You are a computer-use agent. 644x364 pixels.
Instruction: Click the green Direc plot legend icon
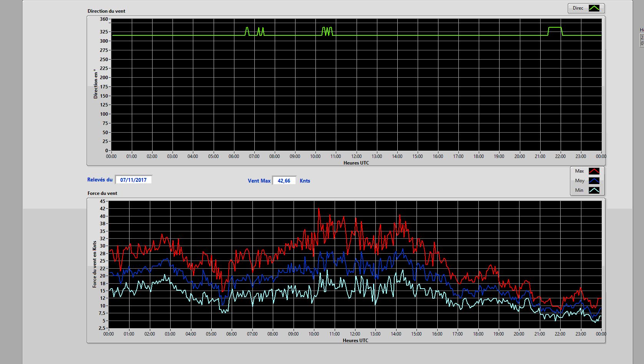(x=594, y=8)
